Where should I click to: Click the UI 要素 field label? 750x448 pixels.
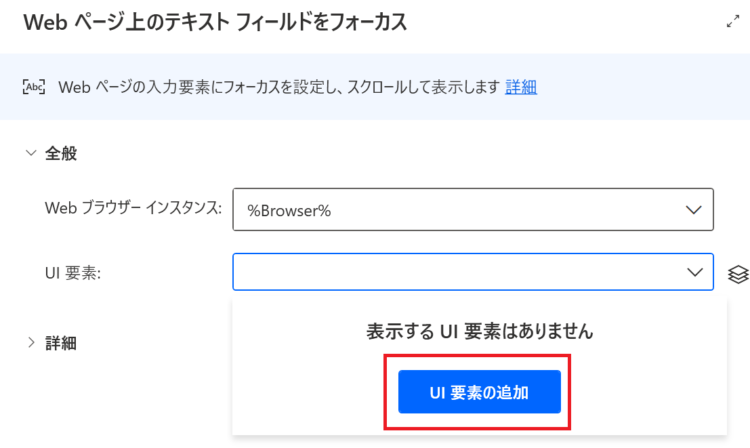coord(73,273)
